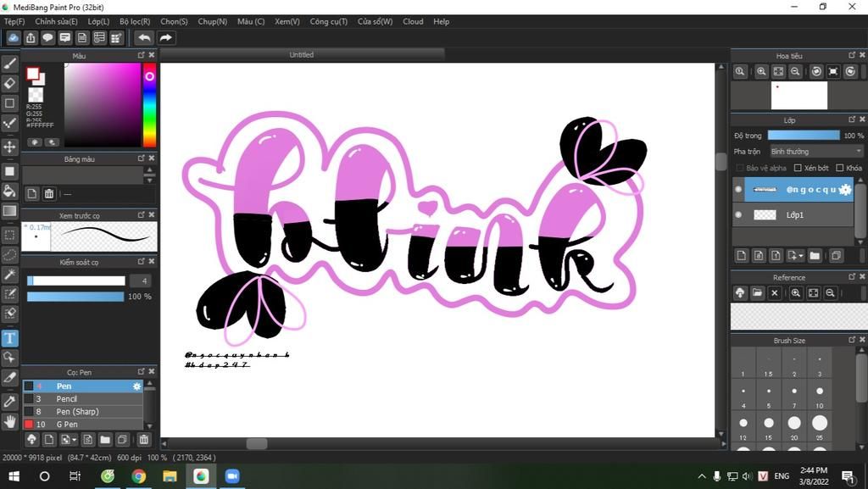The height and width of the screenshot is (489, 868).
Task: Switch to the Untitled canvas tab
Action: click(x=302, y=55)
